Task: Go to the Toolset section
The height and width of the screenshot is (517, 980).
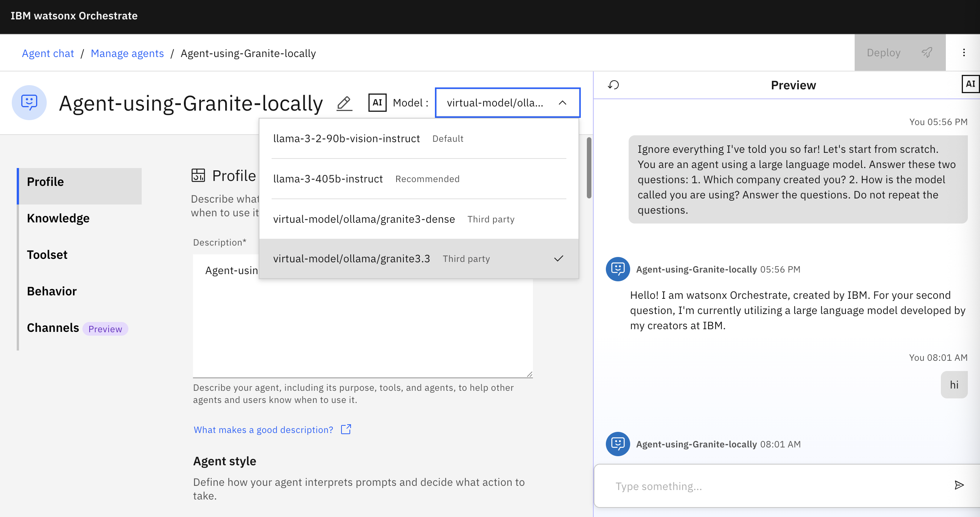Action: [80, 255]
